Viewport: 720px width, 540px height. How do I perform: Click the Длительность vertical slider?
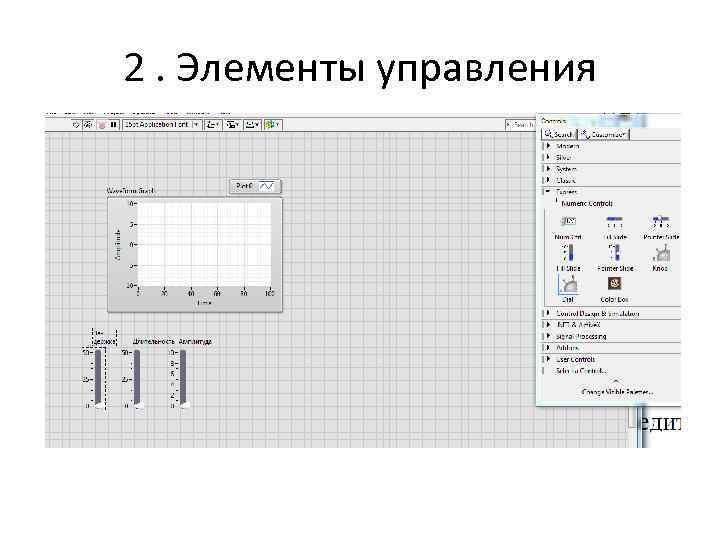pyautogui.click(x=136, y=379)
